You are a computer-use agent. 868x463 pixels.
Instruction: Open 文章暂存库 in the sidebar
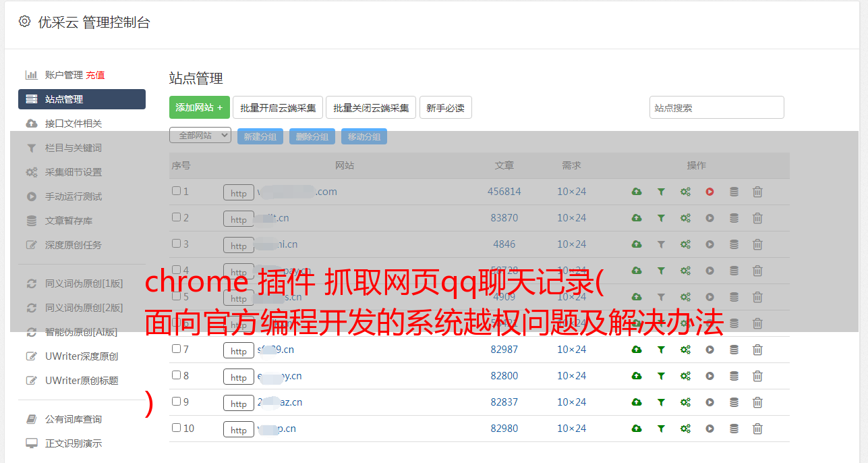(69, 221)
